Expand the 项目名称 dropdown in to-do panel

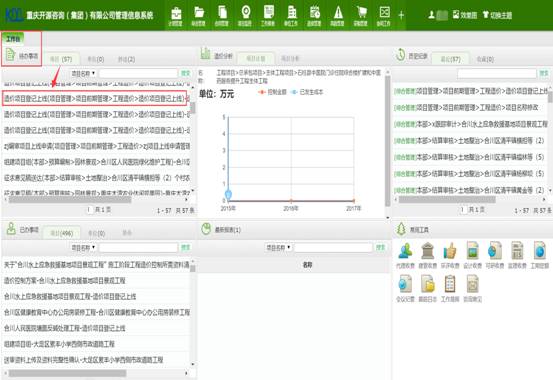click(x=83, y=73)
